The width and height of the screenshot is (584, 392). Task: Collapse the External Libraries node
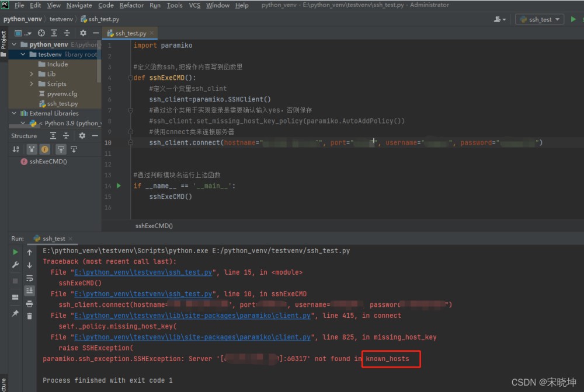tap(14, 113)
